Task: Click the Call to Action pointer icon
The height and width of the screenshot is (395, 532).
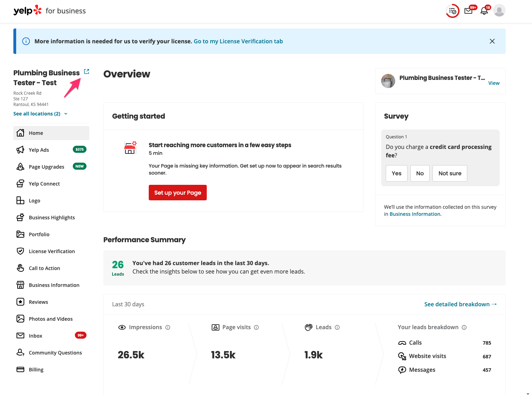Action: pos(20,268)
